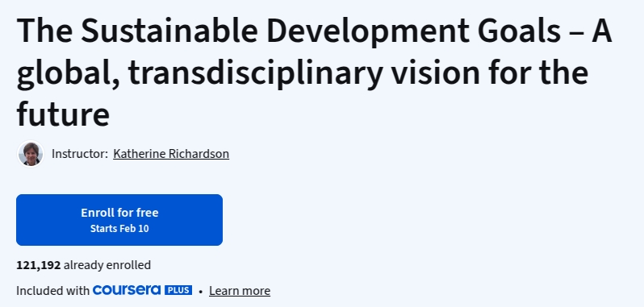Click the 'Included with' text
Screen dimensions: 644x307
(52, 291)
